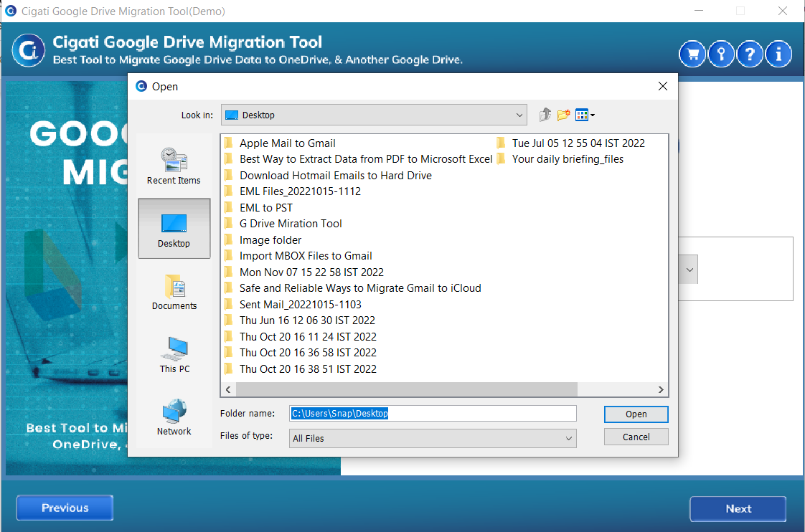Image resolution: width=805 pixels, height=532 pixels.
Task: Select Thu Oct 20 16 11 24 folder
Action: (x=301, y=337)
